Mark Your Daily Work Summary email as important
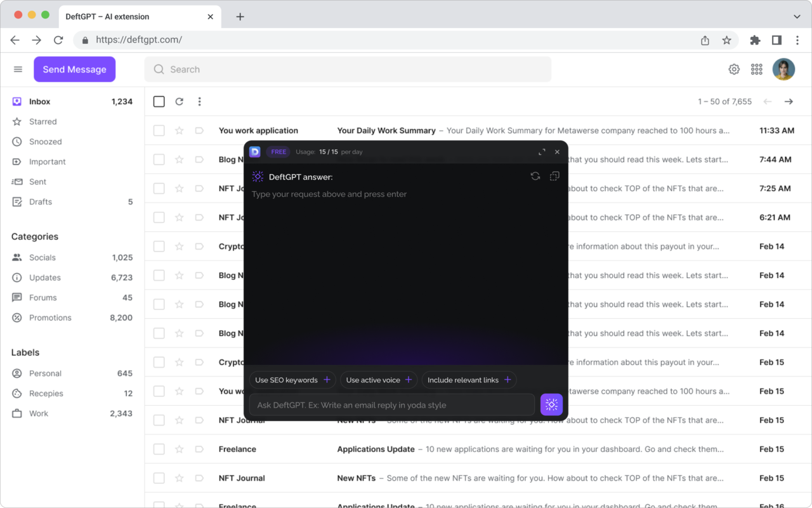This screenshot has height=508, width=812. (x=199, y=130)
